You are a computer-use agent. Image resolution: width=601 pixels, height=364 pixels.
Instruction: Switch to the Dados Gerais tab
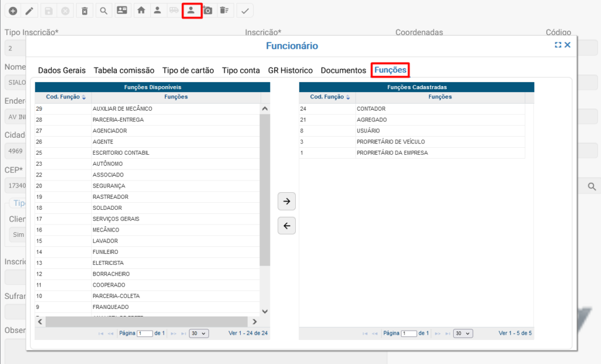(x=62, y=70)
